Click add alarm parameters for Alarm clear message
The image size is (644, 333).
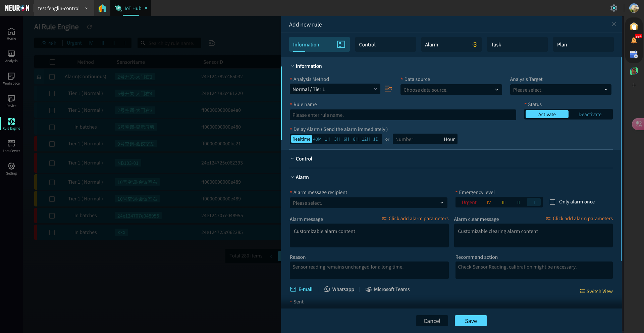[579, 219]
